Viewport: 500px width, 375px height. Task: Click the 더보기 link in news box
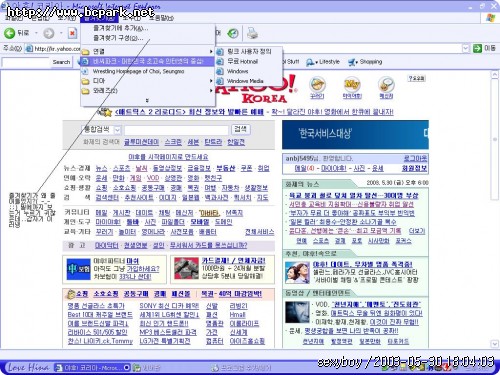[x=417, y=231]
